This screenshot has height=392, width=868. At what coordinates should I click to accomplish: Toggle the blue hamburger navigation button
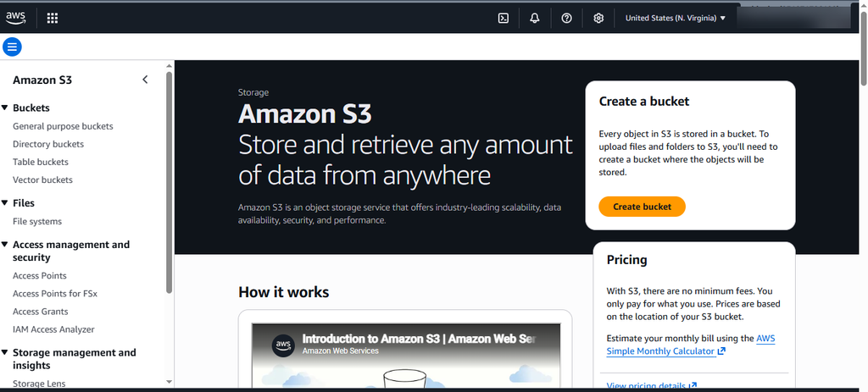[x=12, y=47]
